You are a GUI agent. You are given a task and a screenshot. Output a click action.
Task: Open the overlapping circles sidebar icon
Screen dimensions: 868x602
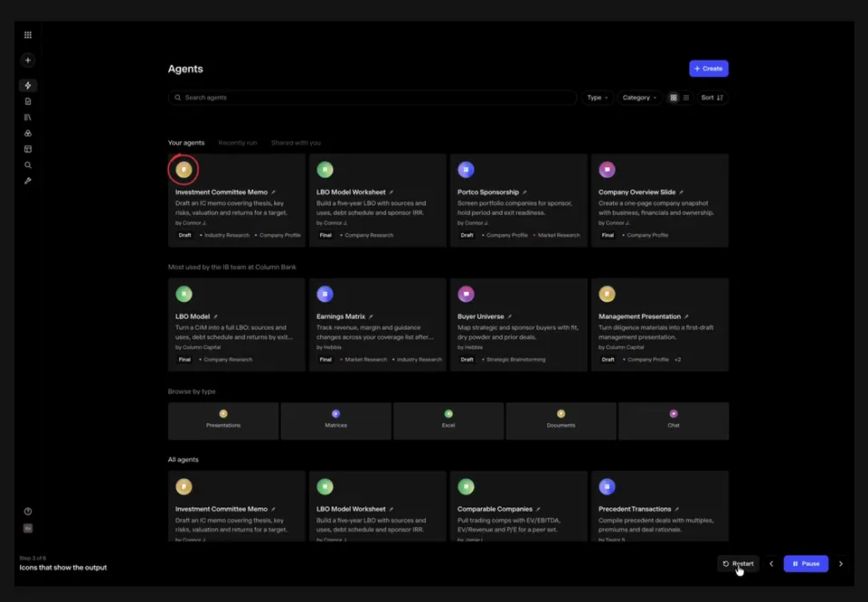[28, 134]
